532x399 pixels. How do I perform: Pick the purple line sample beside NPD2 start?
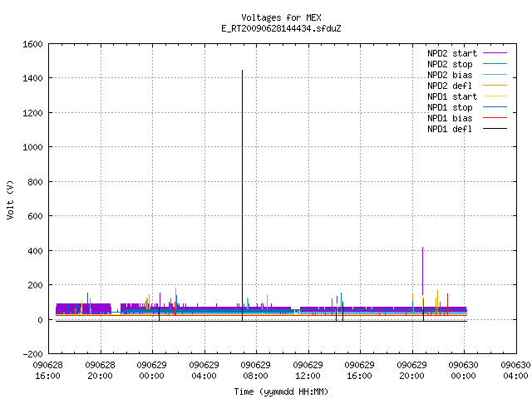pyautogui.click(x=495, y=53)
